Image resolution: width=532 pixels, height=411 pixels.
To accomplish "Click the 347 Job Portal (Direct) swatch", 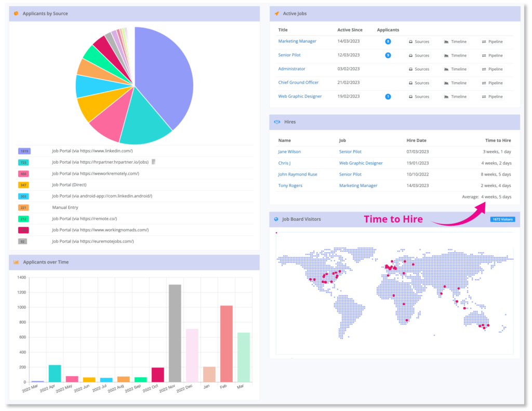I will coord(23,185).
